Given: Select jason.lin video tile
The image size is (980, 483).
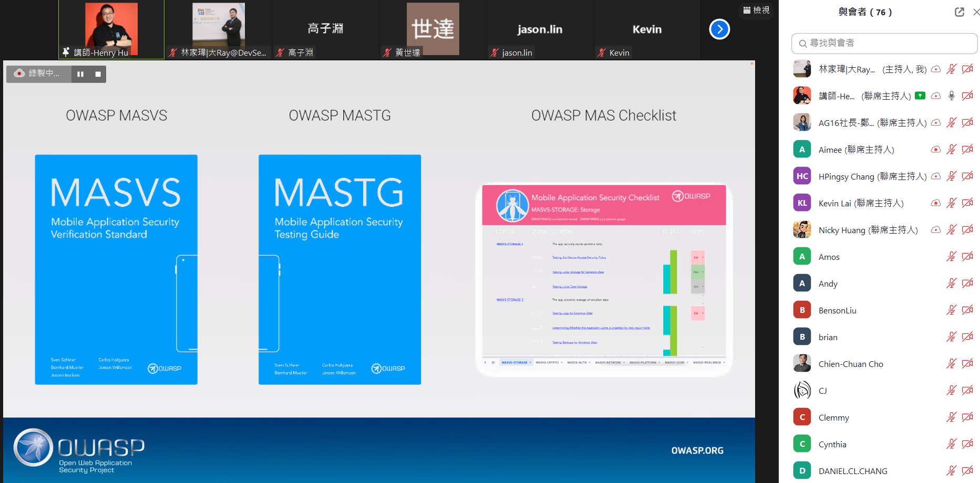Looking at the screenshot, I should pyautogui.click(x=540, y=29).
